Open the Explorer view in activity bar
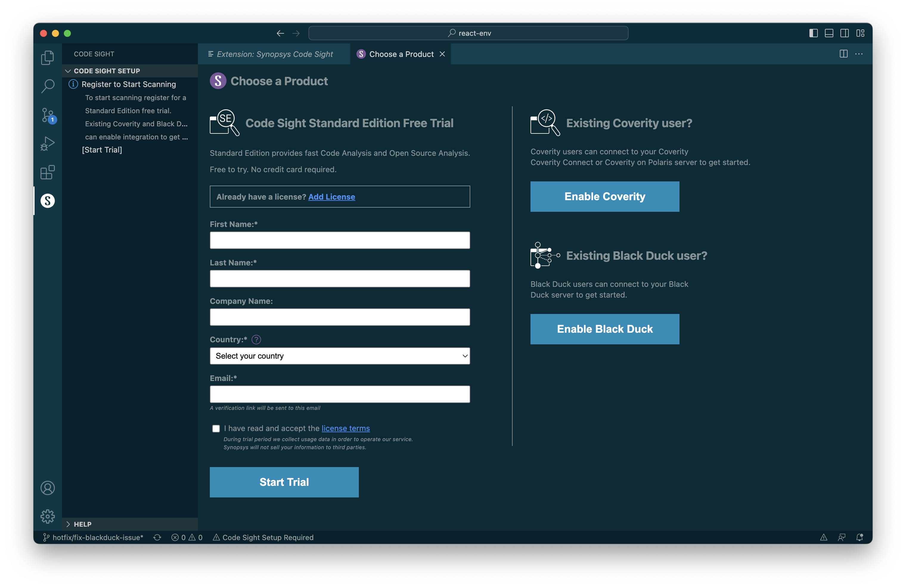Screen dimensions: 906x588 coord(48,57)
